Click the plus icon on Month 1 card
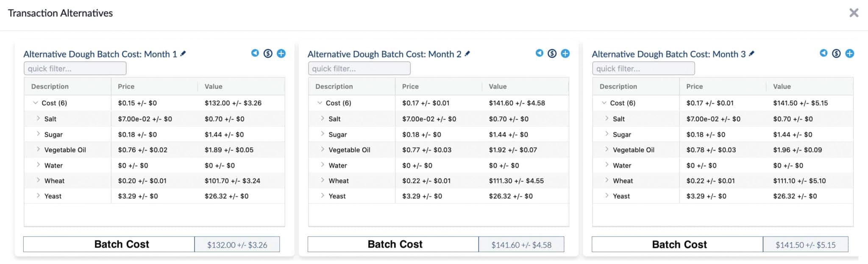This screenshot has height=264, width=868. [x=281, y=53]
